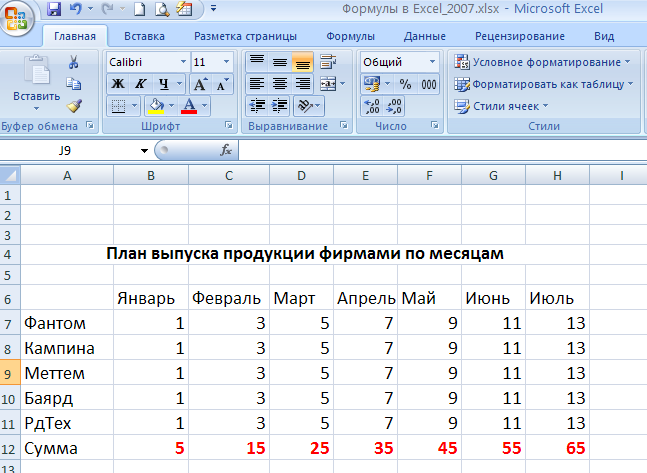Open fill color palette dropdown arrow
Screen dimensions: 647x473
pos(171,106)
